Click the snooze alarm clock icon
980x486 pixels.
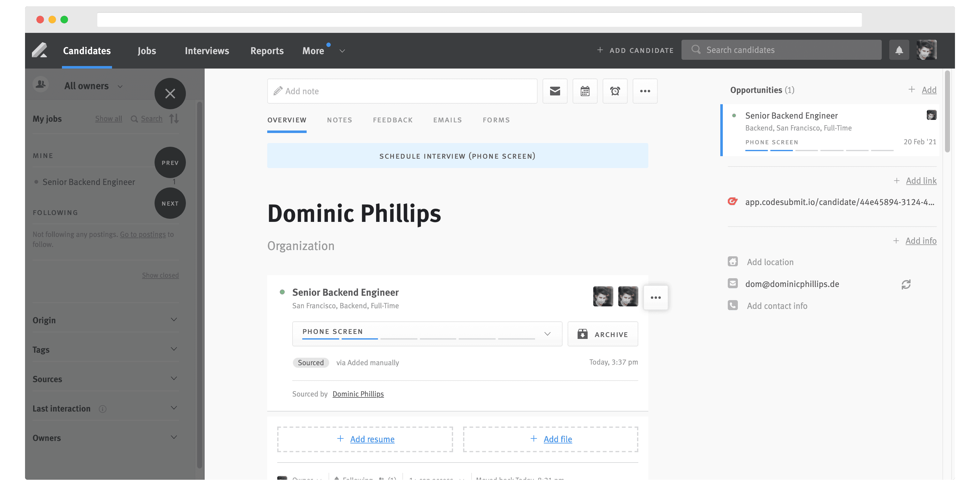coord(615,91)
